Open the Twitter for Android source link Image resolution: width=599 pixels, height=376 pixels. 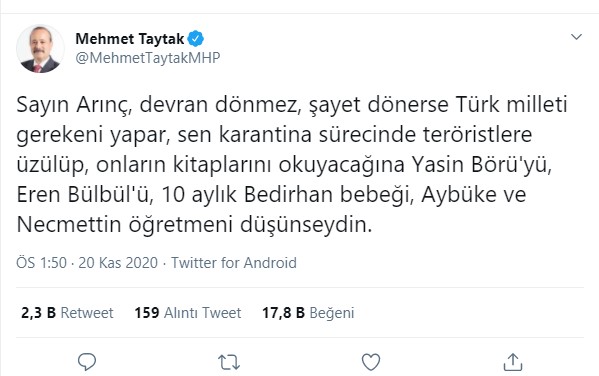tap(233, 263)
